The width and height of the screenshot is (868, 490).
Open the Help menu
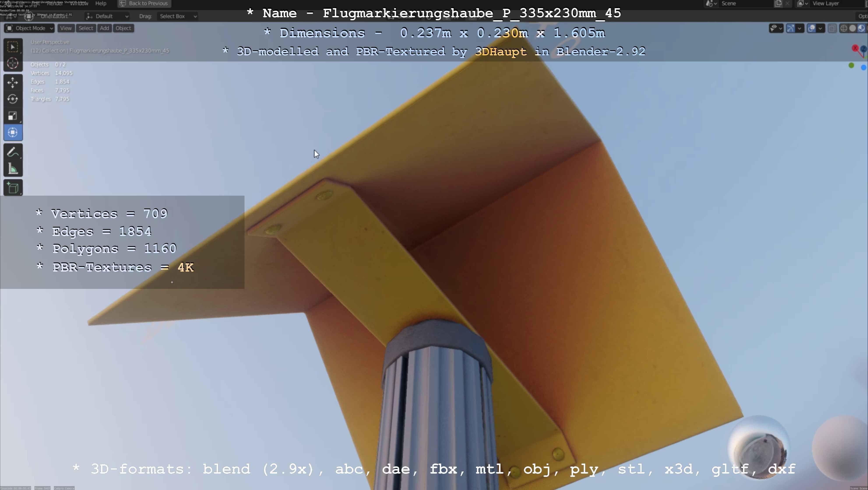click(101, 3)
